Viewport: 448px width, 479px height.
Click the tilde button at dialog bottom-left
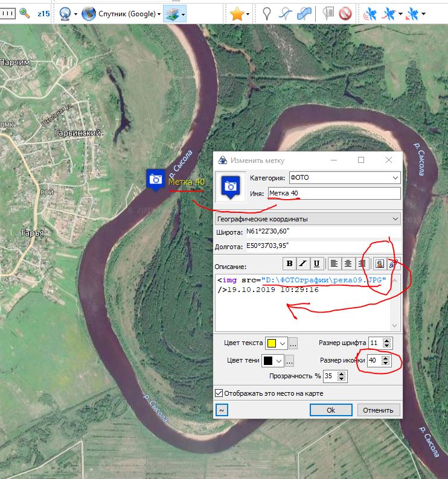coord(222,410)
